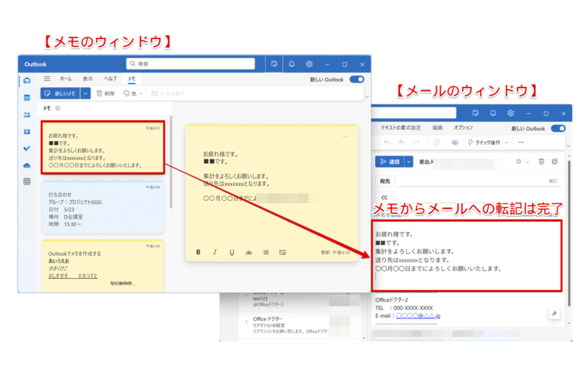Discard the draft with the trash icon

tap(541, 162)
